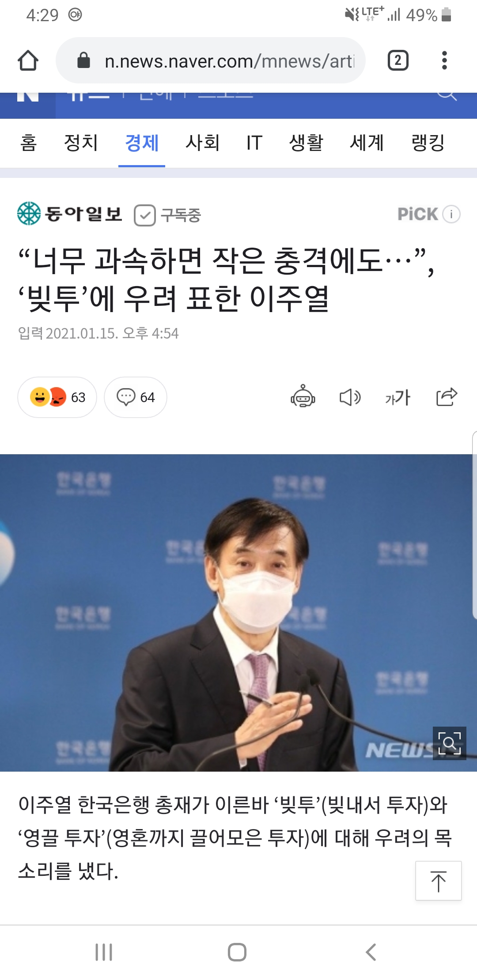Screen dimensions: 477x980
Task: Enlarge the photo via magnifier overlay
Action: (x=450, y=743)
